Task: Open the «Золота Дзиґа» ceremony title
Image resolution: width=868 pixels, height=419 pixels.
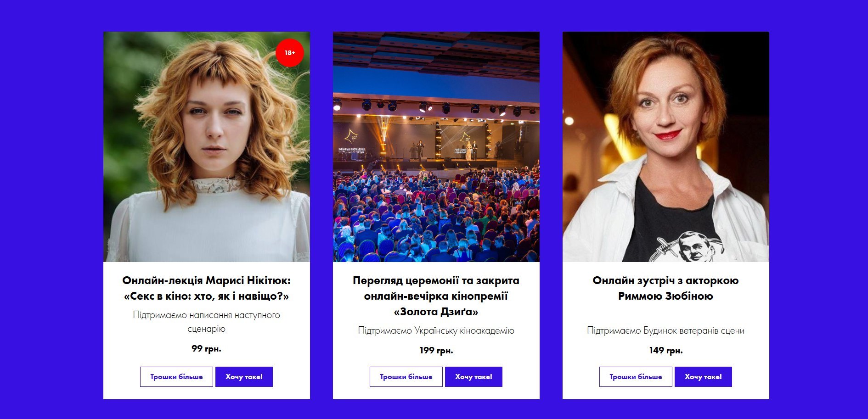Action: [436, 296]
